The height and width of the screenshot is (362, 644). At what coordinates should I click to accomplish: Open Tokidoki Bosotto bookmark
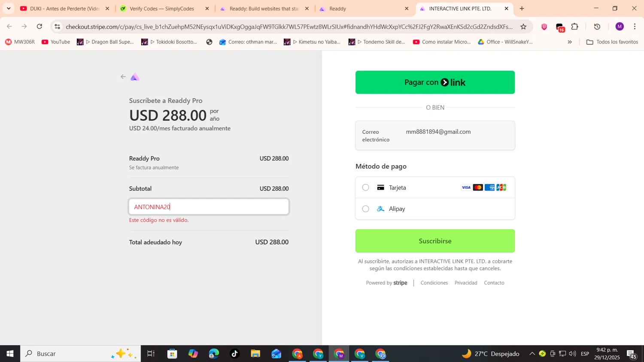click(x=170, y=42)
